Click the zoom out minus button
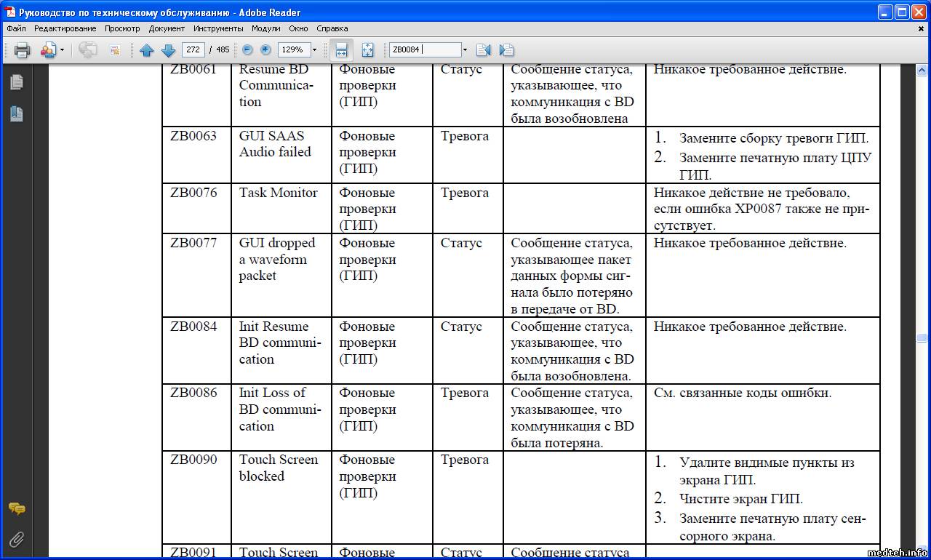 [x=247, y=50]
